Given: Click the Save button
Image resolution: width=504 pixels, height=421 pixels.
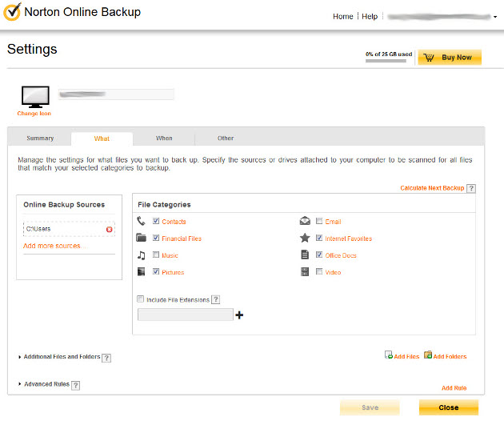Looking at the screenshot, I should [370, 407].
